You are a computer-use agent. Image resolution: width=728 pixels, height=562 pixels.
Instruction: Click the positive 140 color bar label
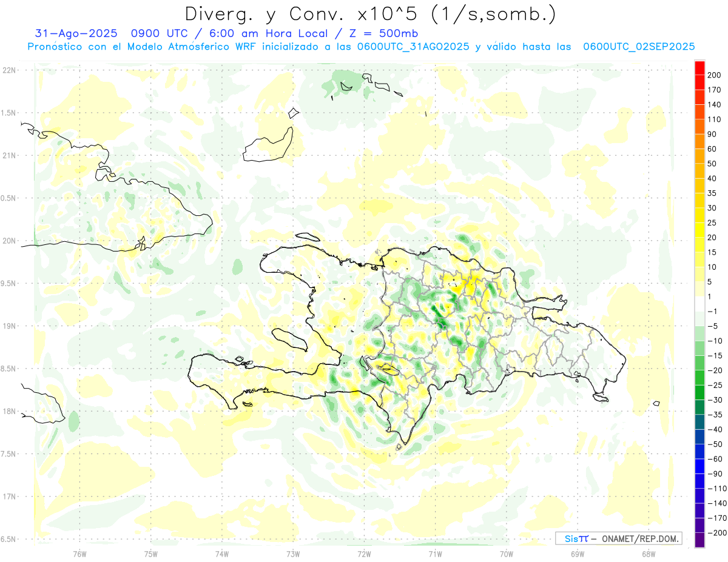715,105
